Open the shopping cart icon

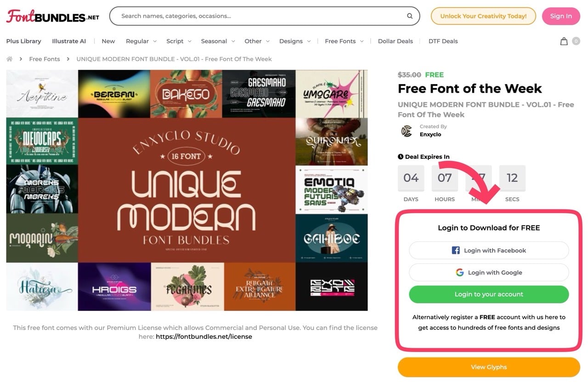(564, 41)
